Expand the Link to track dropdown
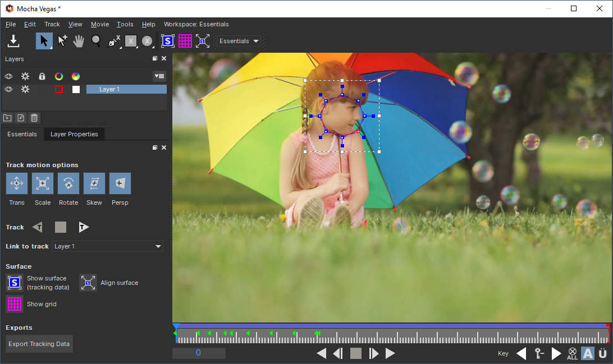613x364 pixels. (x=107, y=246)
